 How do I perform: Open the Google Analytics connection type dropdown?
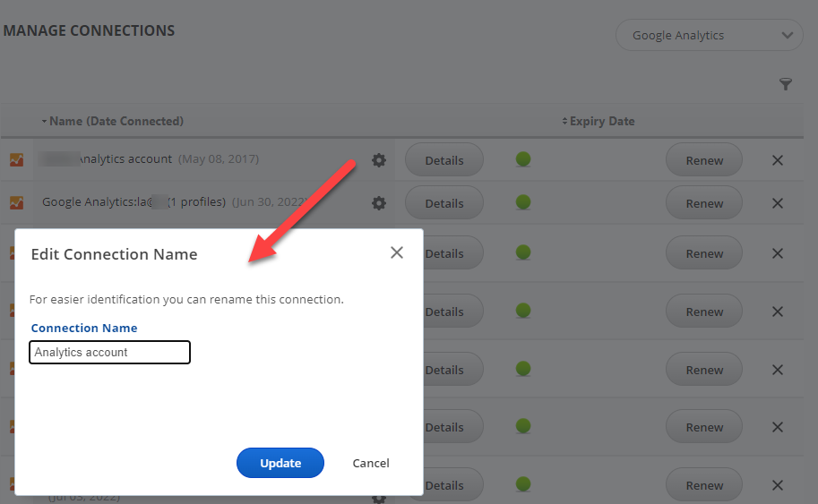click(x=709, y=36)
